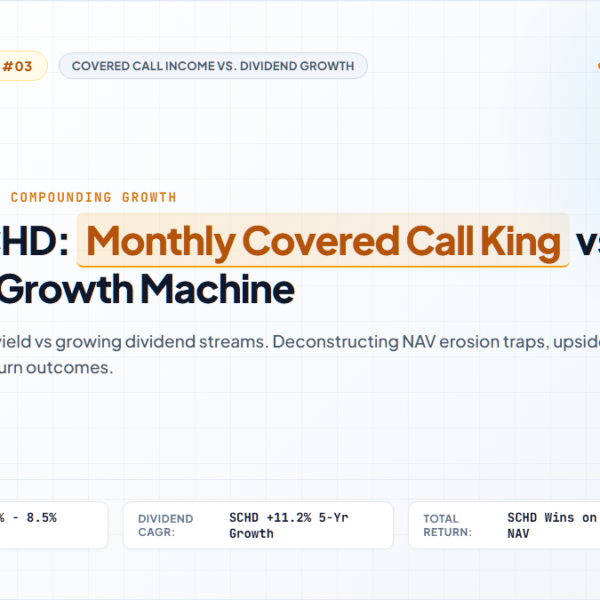The width and height of the screenshot is (600, 600).
Task: Click the COMPOUNDING GROWTH eyebrow label
Action: 93,197
